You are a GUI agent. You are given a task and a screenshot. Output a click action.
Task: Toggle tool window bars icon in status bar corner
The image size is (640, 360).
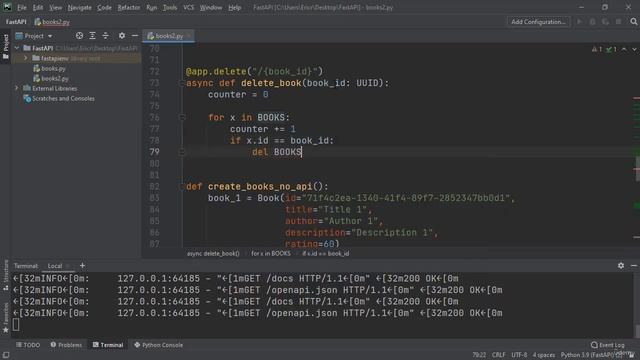(x=6, y=355)
